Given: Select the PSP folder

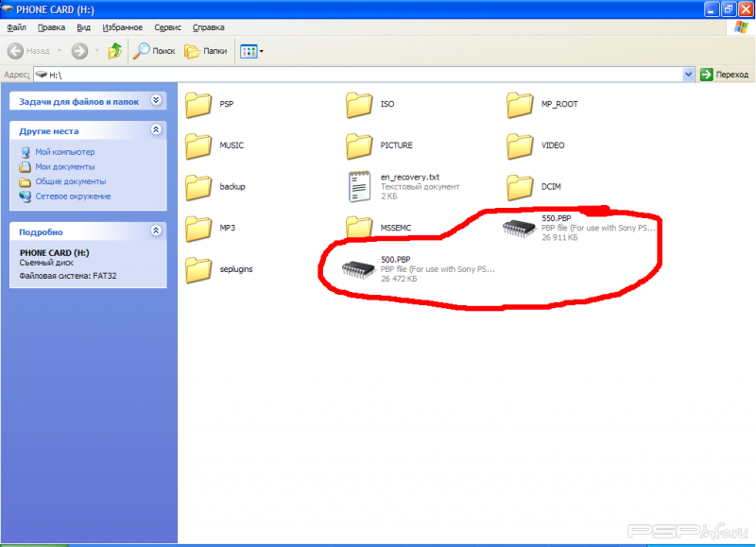Looking at the screenshot, I should pos(198,104).
